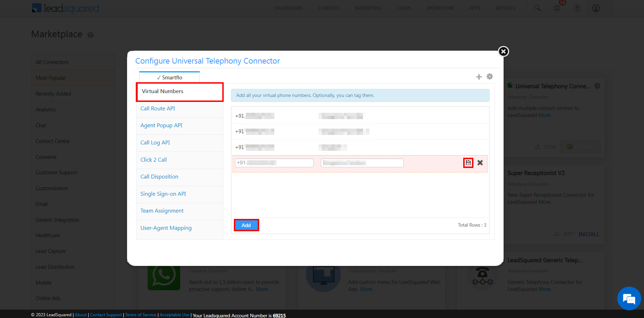Open the chat support bubble
Image resolution: width=644 pixels, height=318 pixels.
pos(629,299)
